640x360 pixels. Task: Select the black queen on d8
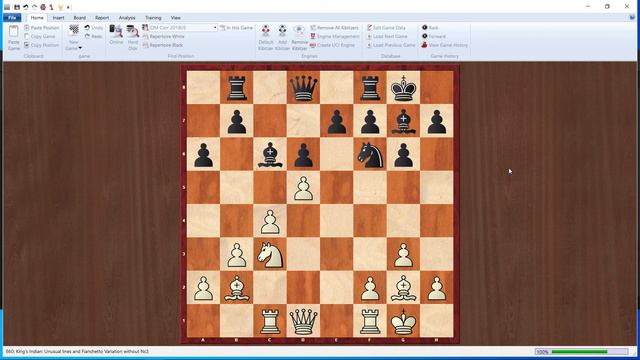tap(303, 87)
